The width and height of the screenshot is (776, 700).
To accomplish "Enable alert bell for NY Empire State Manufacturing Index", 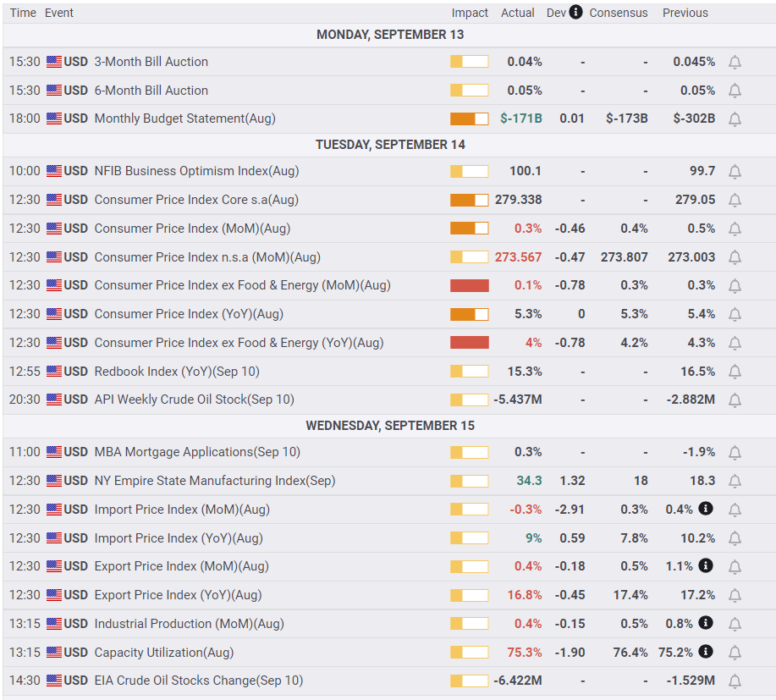I will point(735,482).
